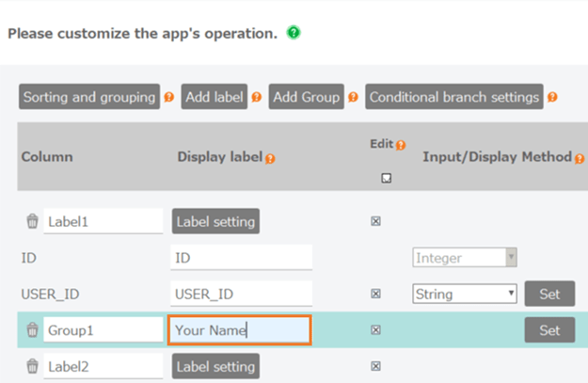Viewport: 588px width, 383px height.
Task: Toggle the Edit header select-all checkbox
Action: point(386,177)
